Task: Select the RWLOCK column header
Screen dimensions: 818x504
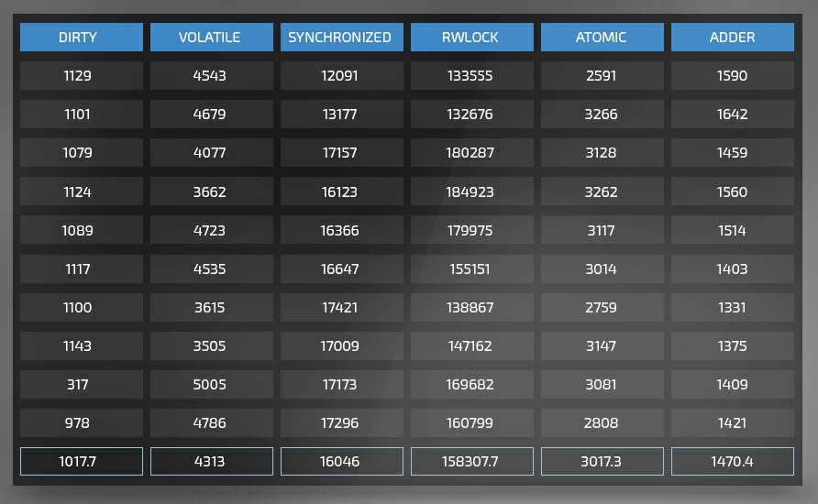Action: 472,37
